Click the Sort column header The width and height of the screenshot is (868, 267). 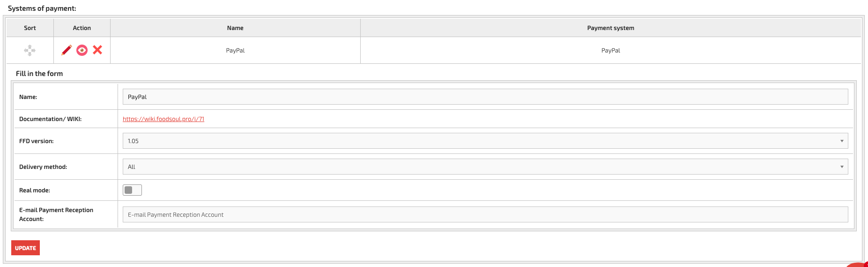[30, 28]
